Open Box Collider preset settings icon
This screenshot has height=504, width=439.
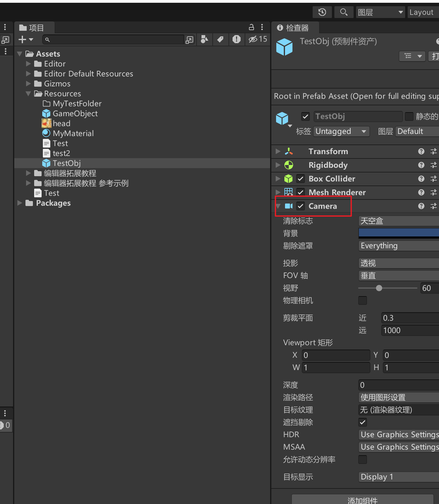tap(433, 179)
